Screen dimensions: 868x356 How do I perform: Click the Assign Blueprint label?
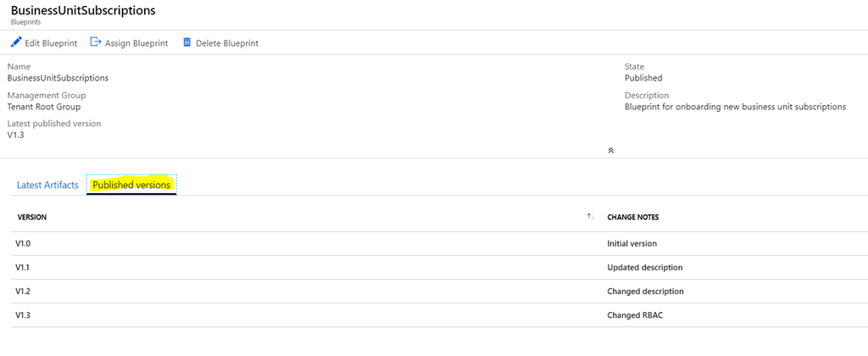pyautogui.click(x=137, y=43)
